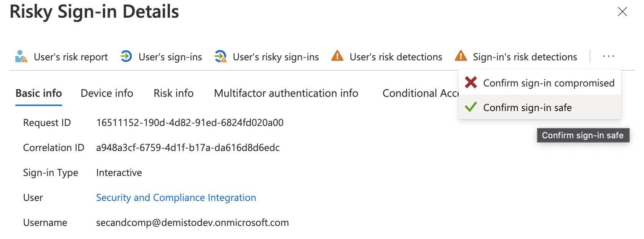Switch to the Device info tab
The height and width of the screenshot is (239, 644).
(x=107, y=93)
